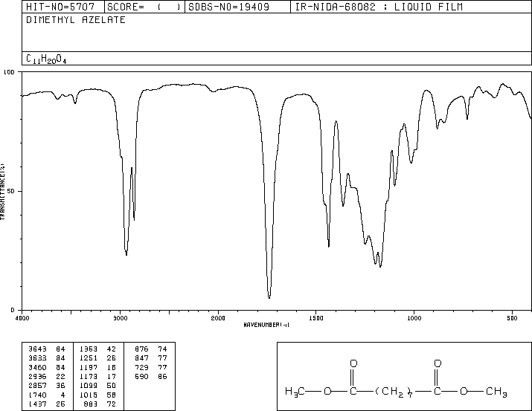Select the 2936 peak table value

click(x=37, y=376)
